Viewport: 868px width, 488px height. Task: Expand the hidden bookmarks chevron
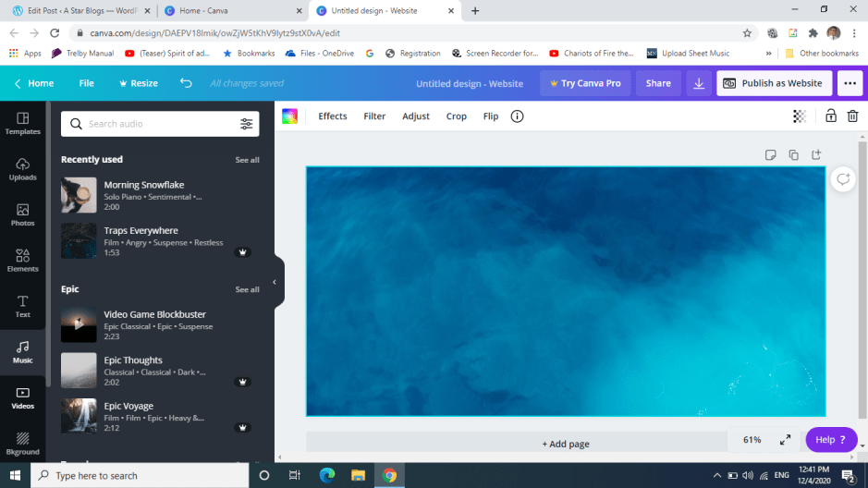click(768, 53)
